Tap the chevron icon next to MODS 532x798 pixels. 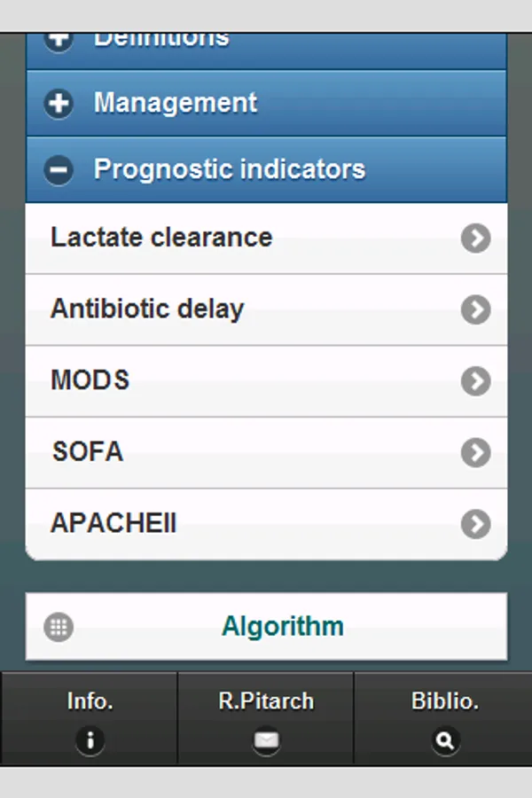pyautogui.click(x=475, y=381)
